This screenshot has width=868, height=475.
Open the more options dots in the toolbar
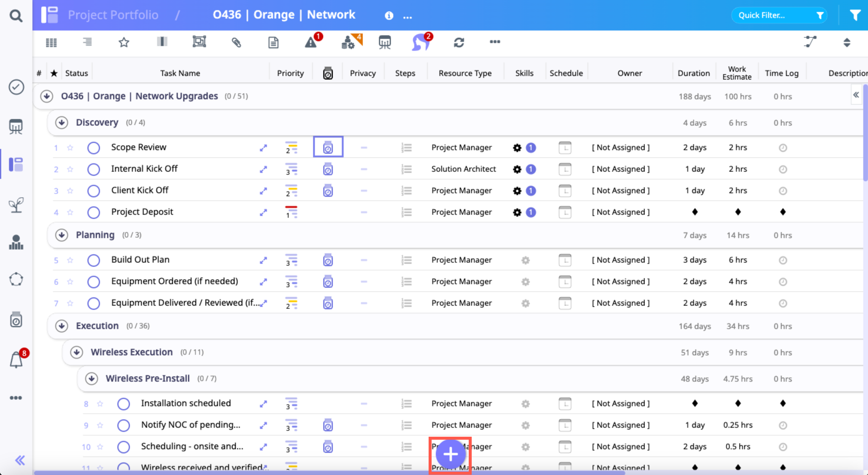495,42
